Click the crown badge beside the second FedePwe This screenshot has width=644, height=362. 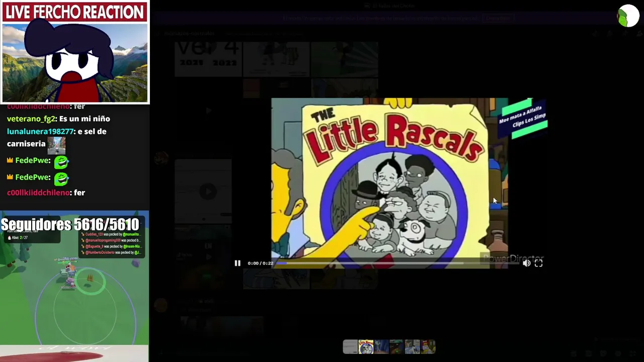click(10, 177)
